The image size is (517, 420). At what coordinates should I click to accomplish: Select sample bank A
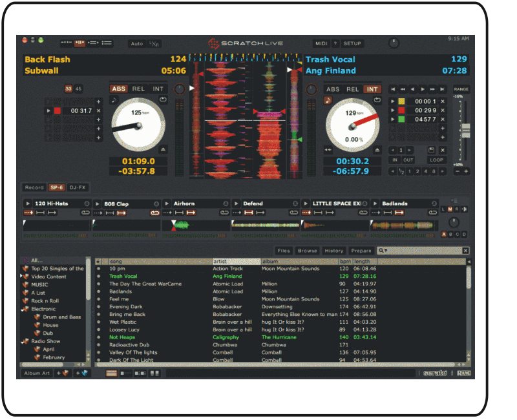443,234
